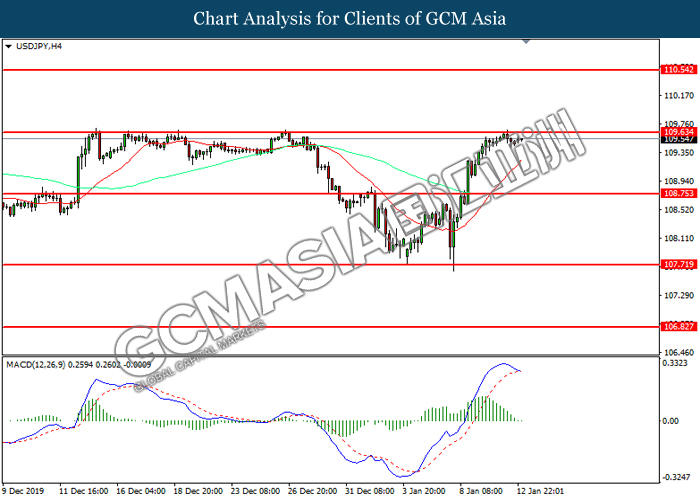Click the 110.170 price axis value

coord(679,96)
